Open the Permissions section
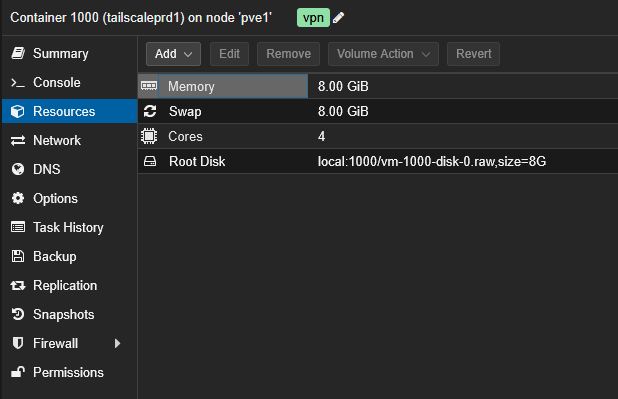 point(70,372)
